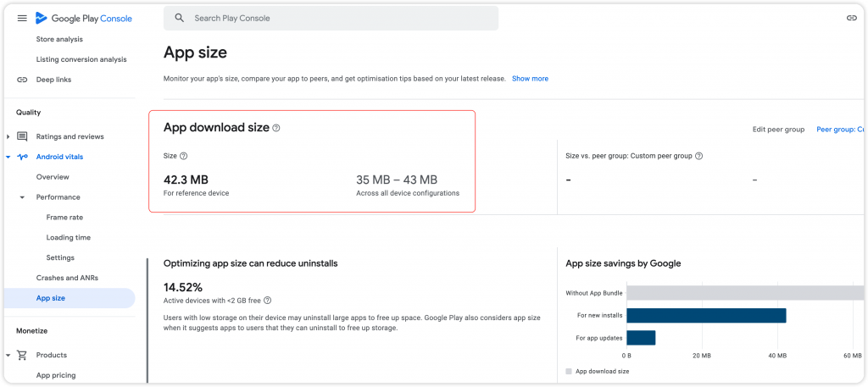868x387 pixels.
Task: Click the App download size legend swatch
Action: (x=569, y=372)
